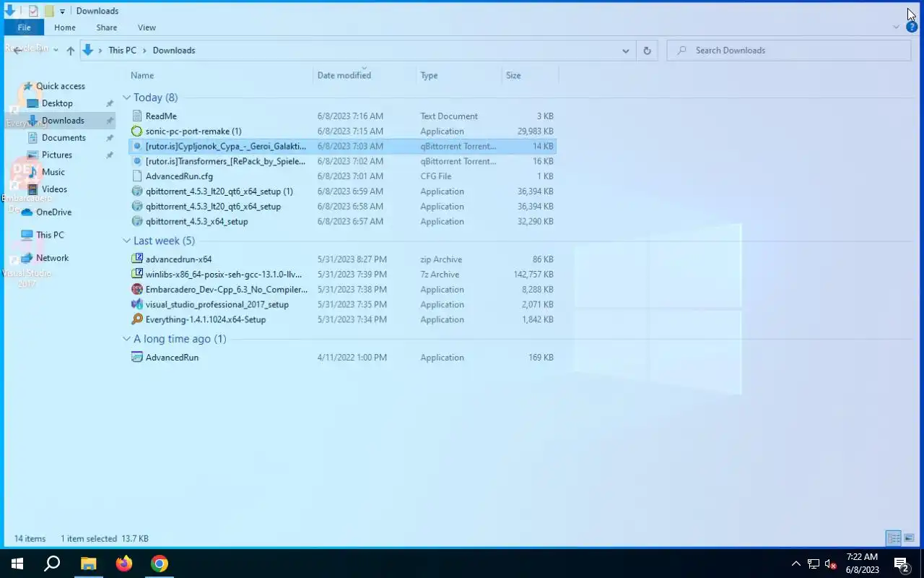Switch to the Home ribbon tab
This screenshot has height=578, width=924.
tap(65, 27)
